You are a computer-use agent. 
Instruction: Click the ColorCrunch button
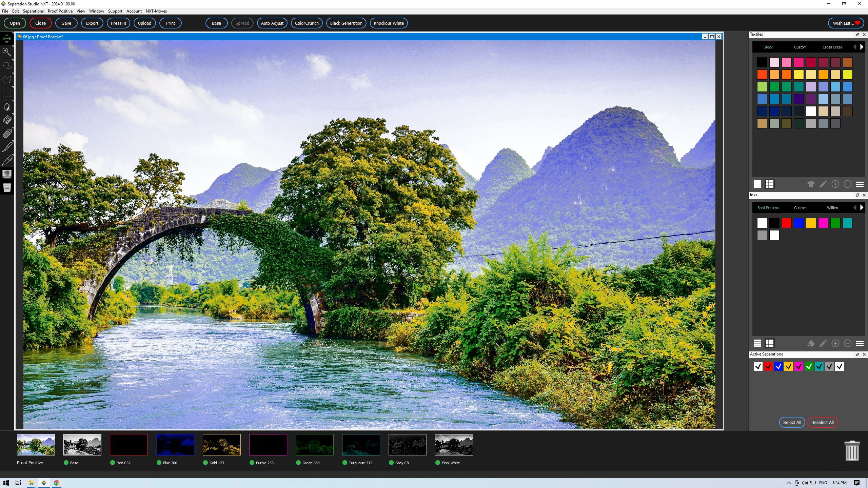307,23
